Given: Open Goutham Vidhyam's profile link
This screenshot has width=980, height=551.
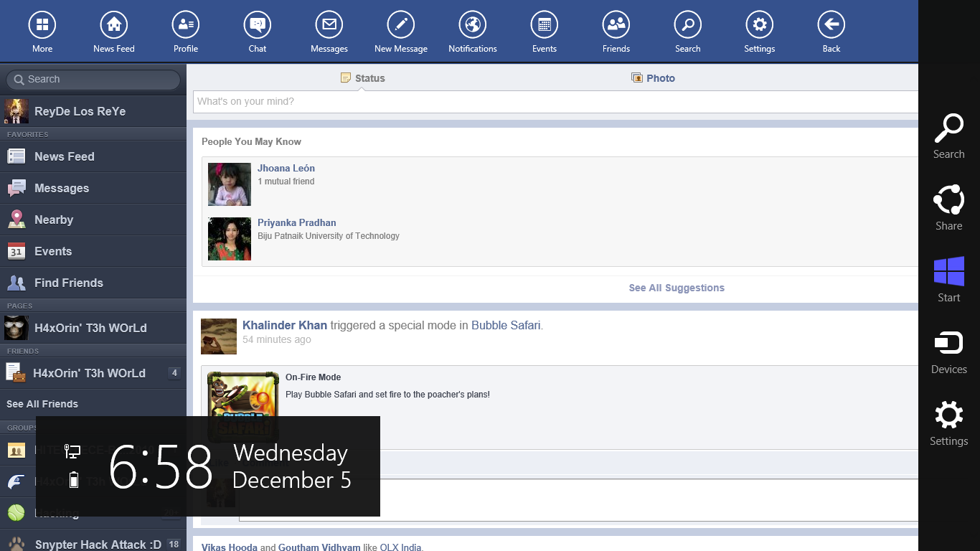Looking at the screenshot, I should [319, 547].
